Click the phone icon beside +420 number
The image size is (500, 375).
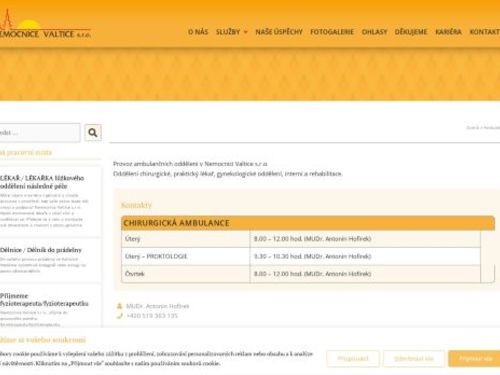pos(120,316)
